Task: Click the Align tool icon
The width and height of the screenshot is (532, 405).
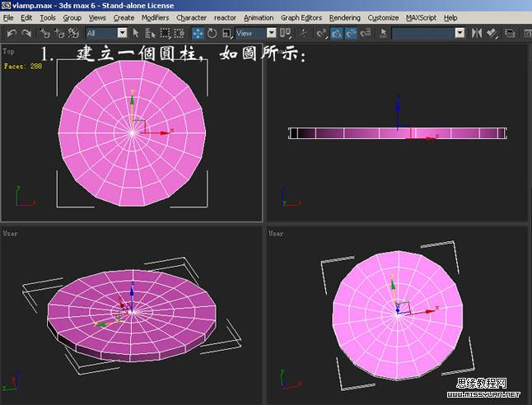Action: [492, 33]
